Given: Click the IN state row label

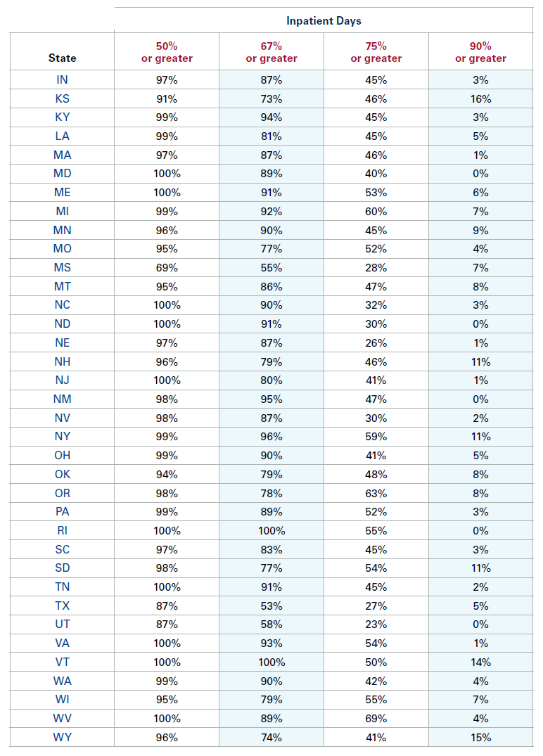Looking at the screenshot, I should pyautogui.click(x=63, y=79).
